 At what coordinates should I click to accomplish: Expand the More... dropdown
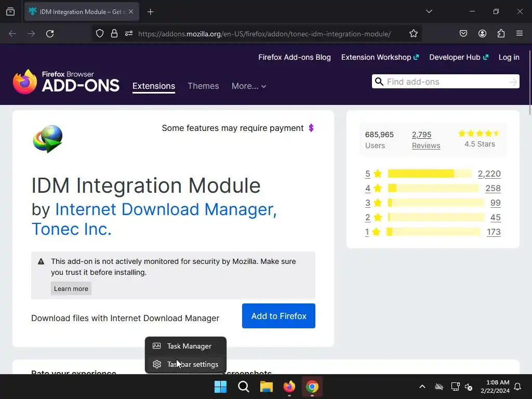click(249, 86)
